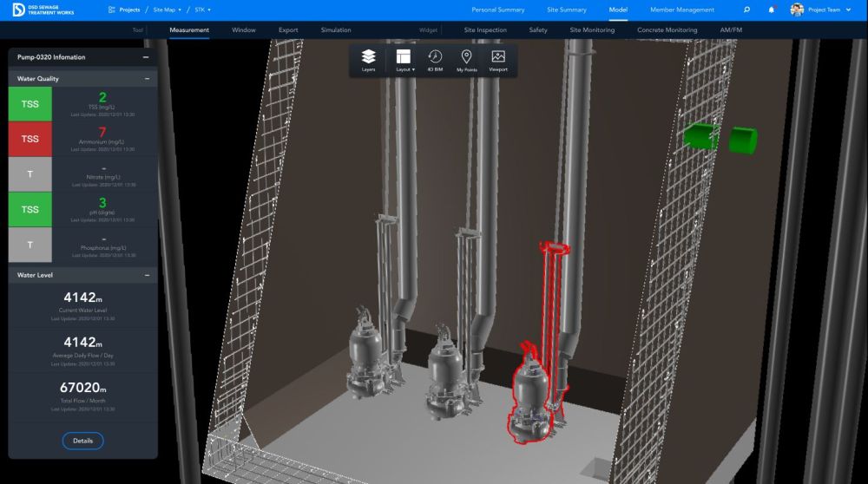Open My Points pin icon
The width and height of the screenshot is (868, 484).
(x=466, y=60)
